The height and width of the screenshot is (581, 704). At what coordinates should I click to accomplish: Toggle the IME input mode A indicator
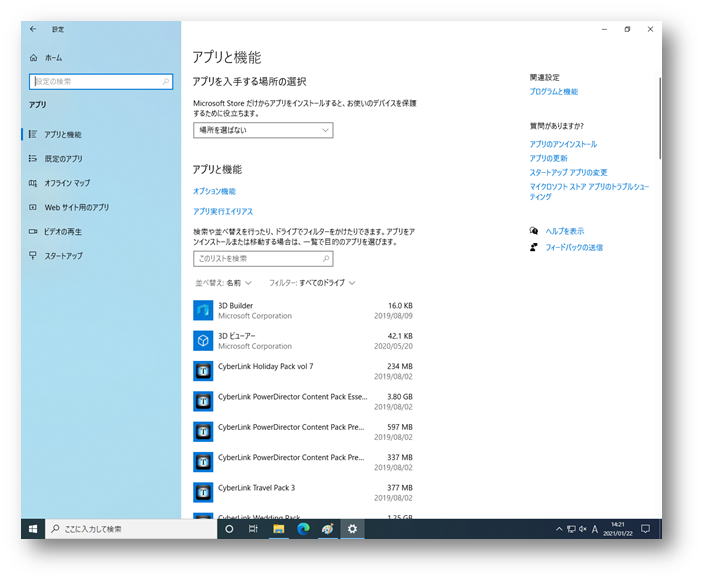594,529
